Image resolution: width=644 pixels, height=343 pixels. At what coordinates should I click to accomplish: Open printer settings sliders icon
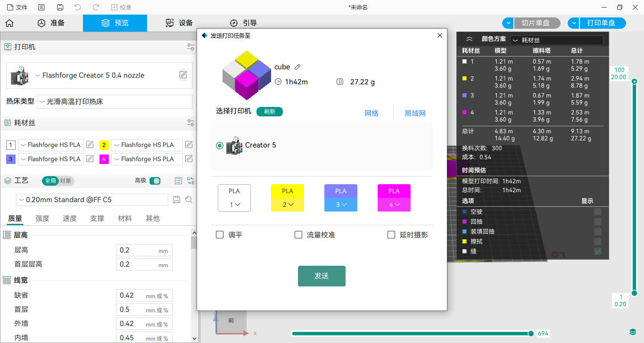tap(190, 47)
